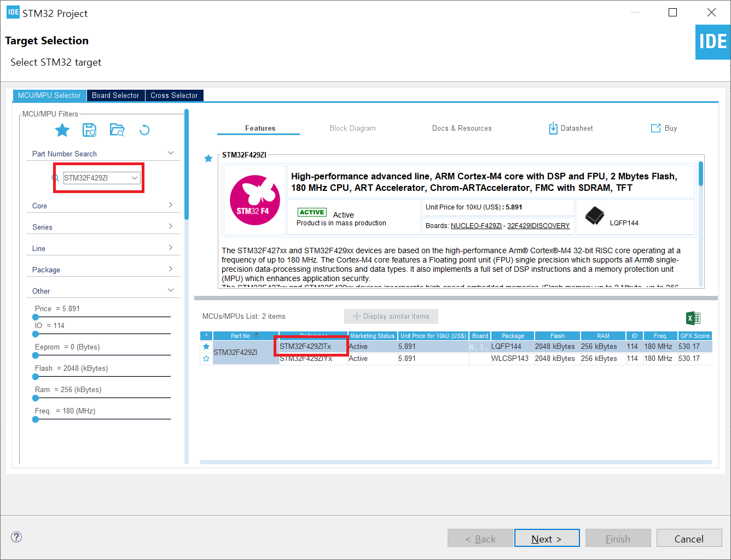Adjust the Freq. slider handle
Viewport: 731px width, 560px height.
pos(36,419)
